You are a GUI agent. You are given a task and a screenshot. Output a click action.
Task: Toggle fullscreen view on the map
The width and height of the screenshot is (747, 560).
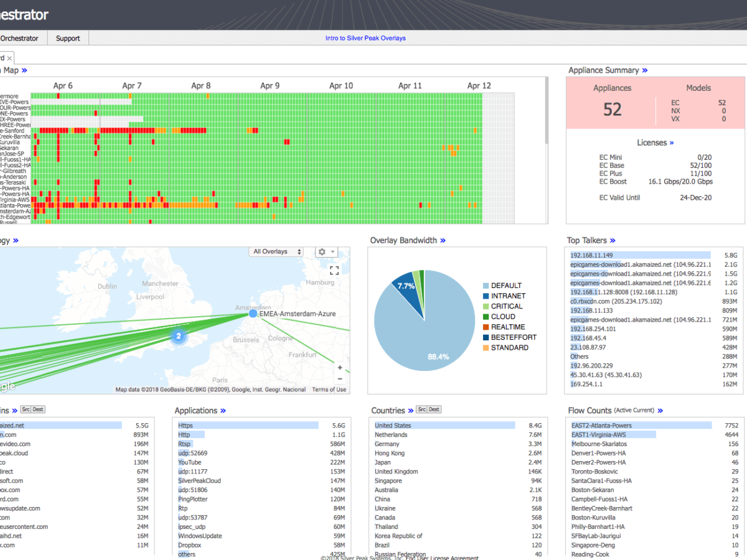334,270
